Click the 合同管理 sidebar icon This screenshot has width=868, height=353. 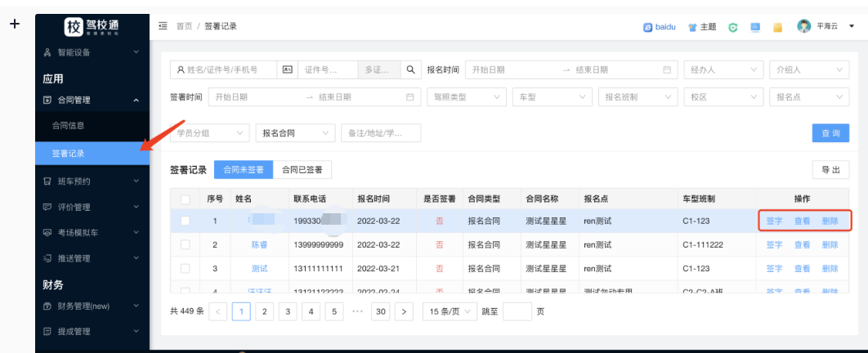pyautogui.click(x=47, y=101)
